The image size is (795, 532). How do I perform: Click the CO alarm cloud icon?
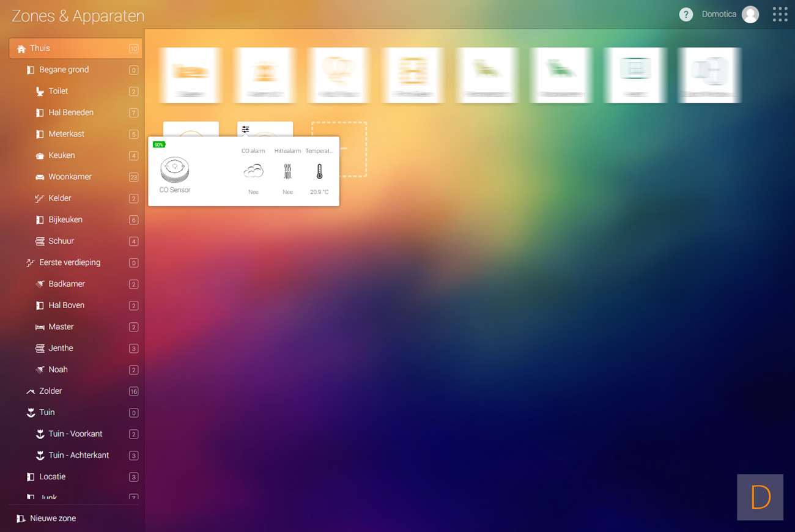point(253,171)
